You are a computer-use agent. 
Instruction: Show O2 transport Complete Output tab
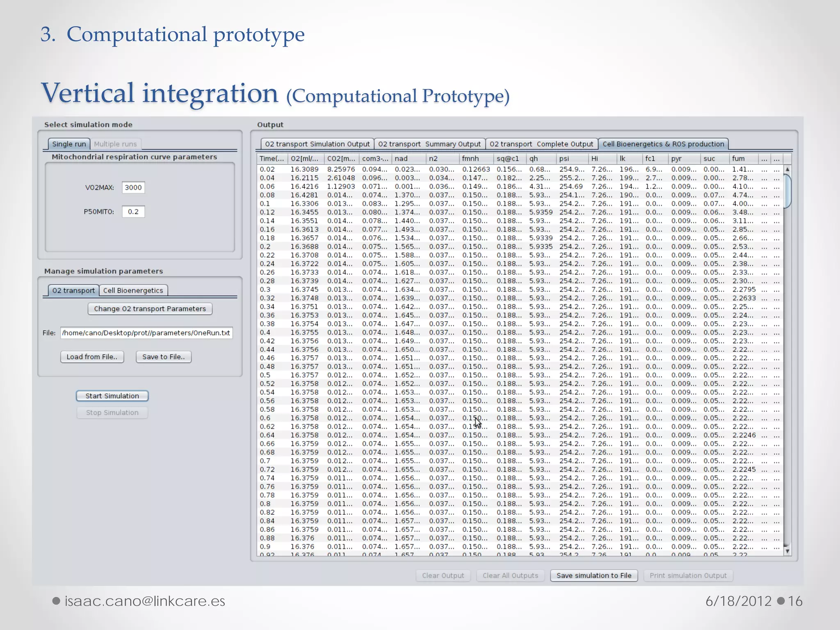click(x=541, y=144)
